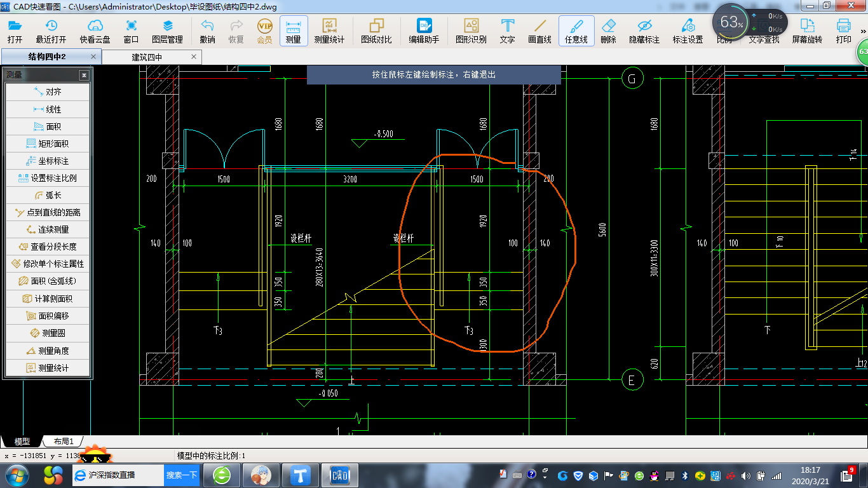Choose 面积 area measurement
The height and width of the screenshot is (488, 868).
(48, 126)
